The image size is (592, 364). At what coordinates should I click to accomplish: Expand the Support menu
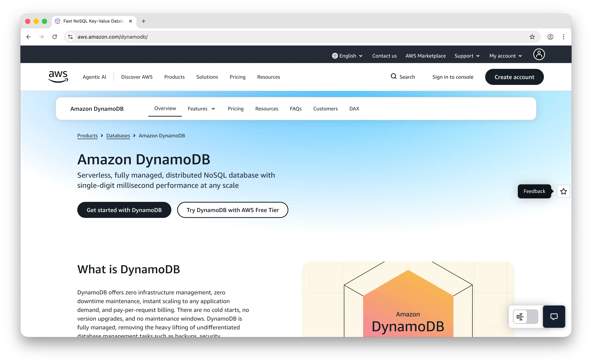point(467,56)
